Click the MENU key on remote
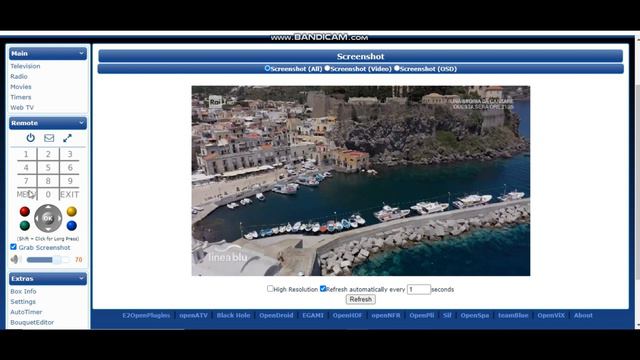Screen dimensions: 640x360 click(26, 195)
